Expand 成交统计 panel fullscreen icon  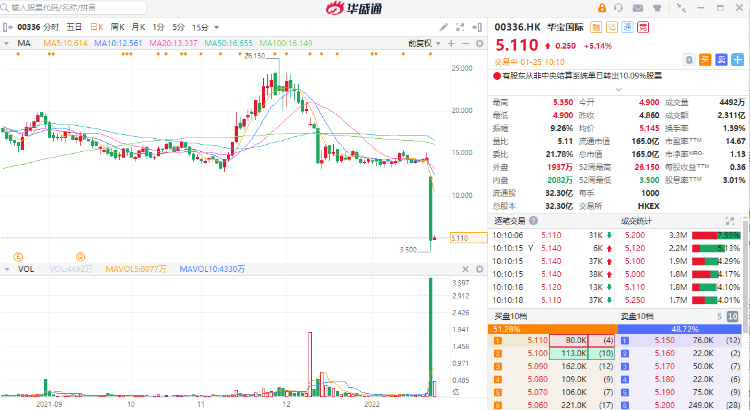point(730,221)
